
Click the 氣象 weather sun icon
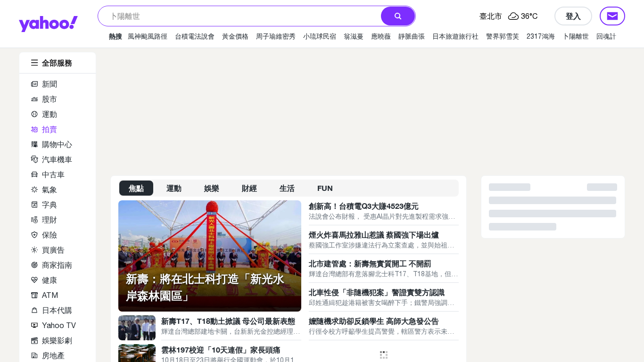pos(34,189)
